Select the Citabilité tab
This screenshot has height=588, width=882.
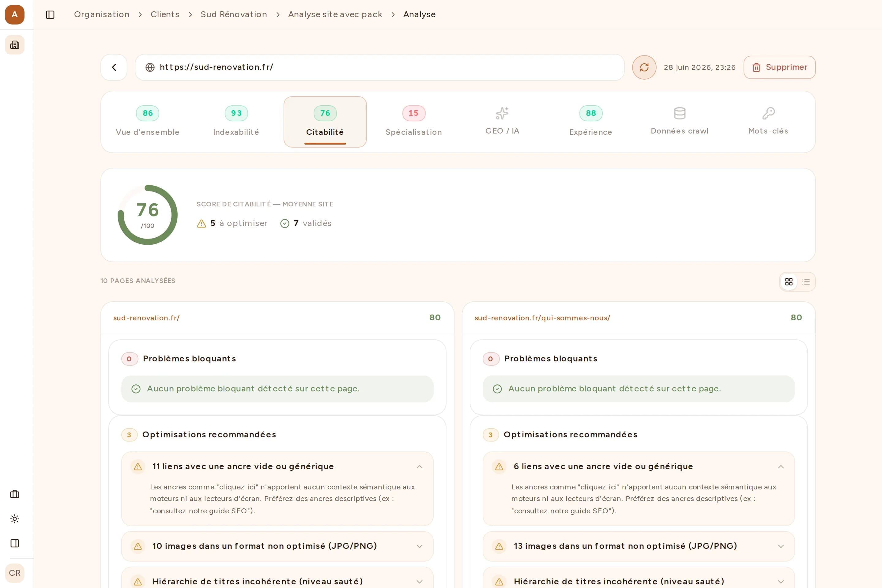pos(325,122)
